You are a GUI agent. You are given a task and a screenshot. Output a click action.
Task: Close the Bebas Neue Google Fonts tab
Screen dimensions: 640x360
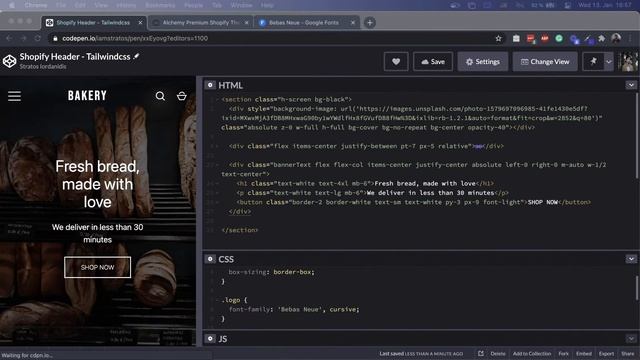pyautogui.click(x=353, y=23)
